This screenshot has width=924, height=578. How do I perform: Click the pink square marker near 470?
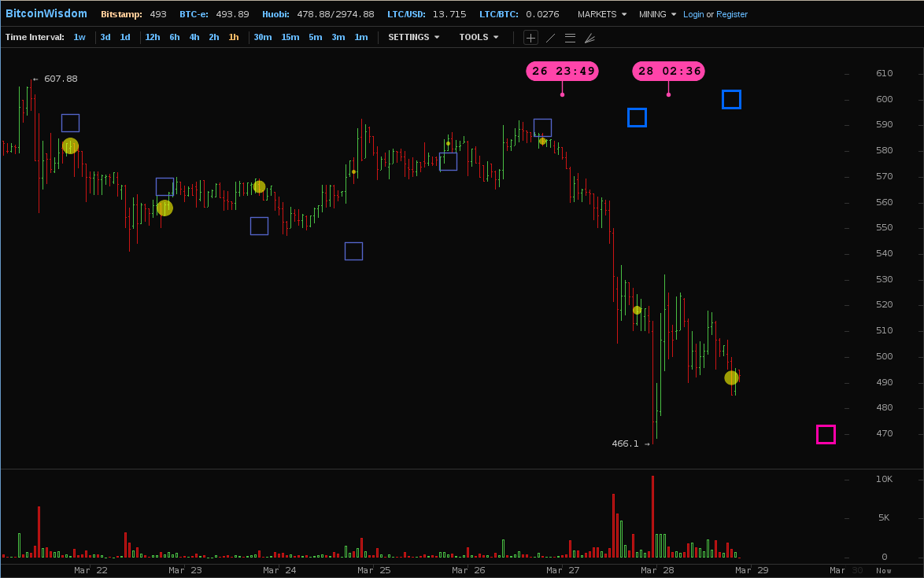(x=826, y=434)
